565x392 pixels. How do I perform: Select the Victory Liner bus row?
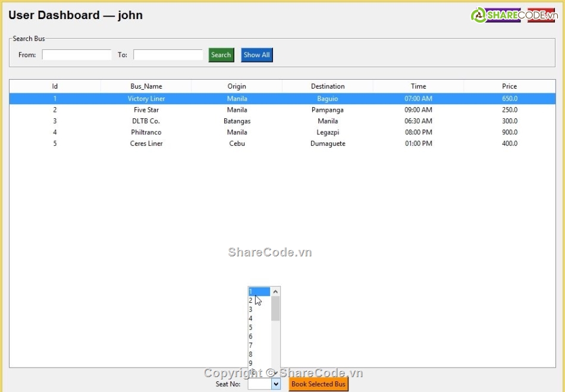[x=238, y=98]
